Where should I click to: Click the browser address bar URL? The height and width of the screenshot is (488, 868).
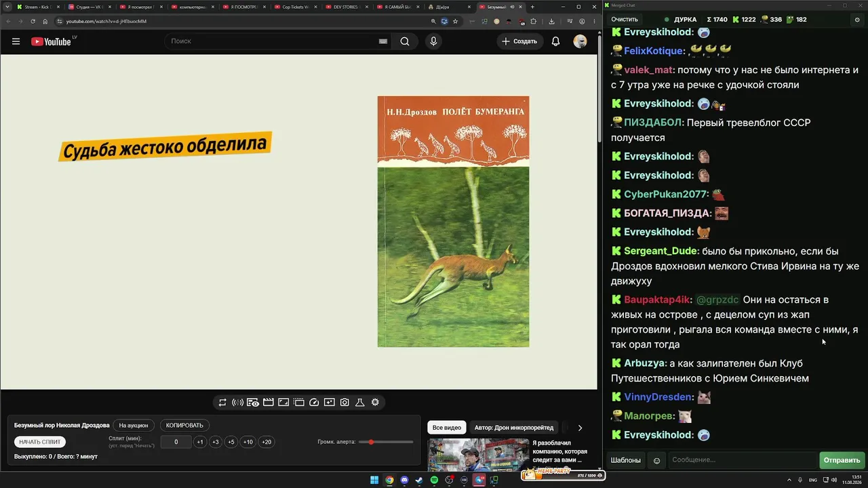tap(106, 21)
